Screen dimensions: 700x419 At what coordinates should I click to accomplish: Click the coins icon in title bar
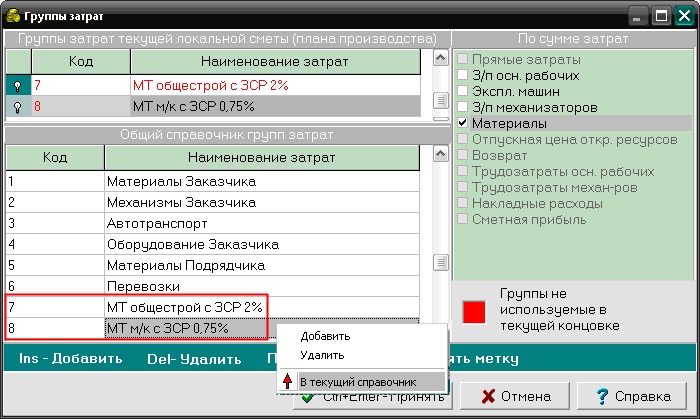click(x=12, y=16)
